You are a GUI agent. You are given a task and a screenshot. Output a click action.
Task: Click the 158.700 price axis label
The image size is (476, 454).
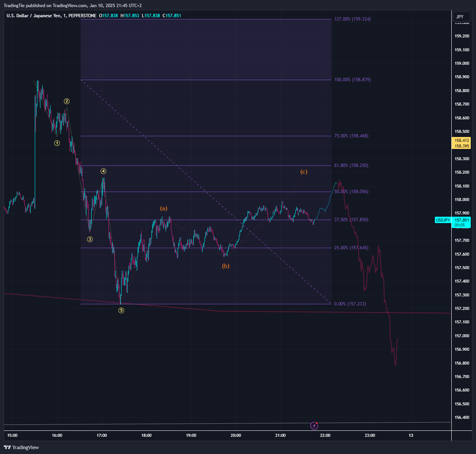click(462, 104)
